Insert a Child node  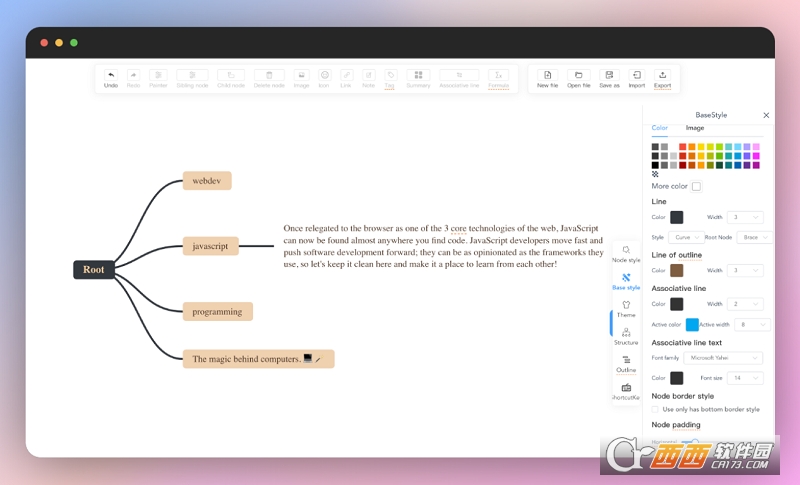click(x=231, y=75)
